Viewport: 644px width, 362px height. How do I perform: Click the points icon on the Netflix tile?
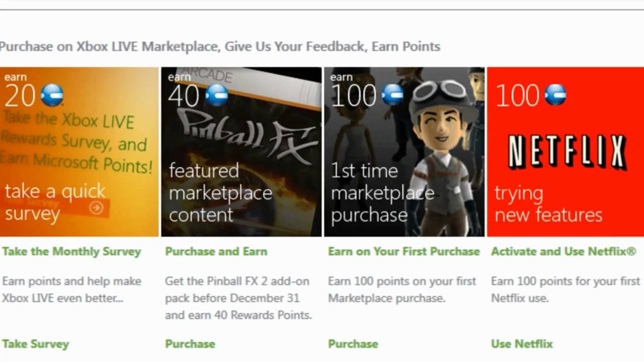coord(555,95)
